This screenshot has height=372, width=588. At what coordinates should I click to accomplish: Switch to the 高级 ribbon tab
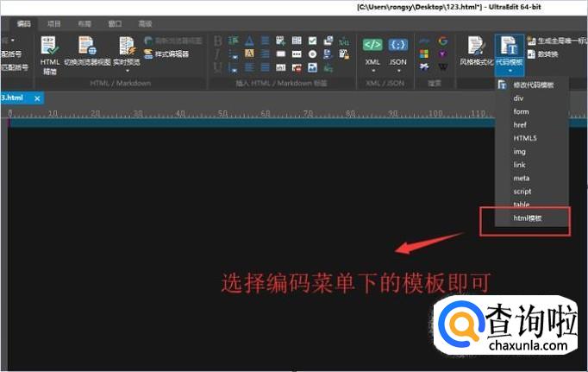point(145,23)
